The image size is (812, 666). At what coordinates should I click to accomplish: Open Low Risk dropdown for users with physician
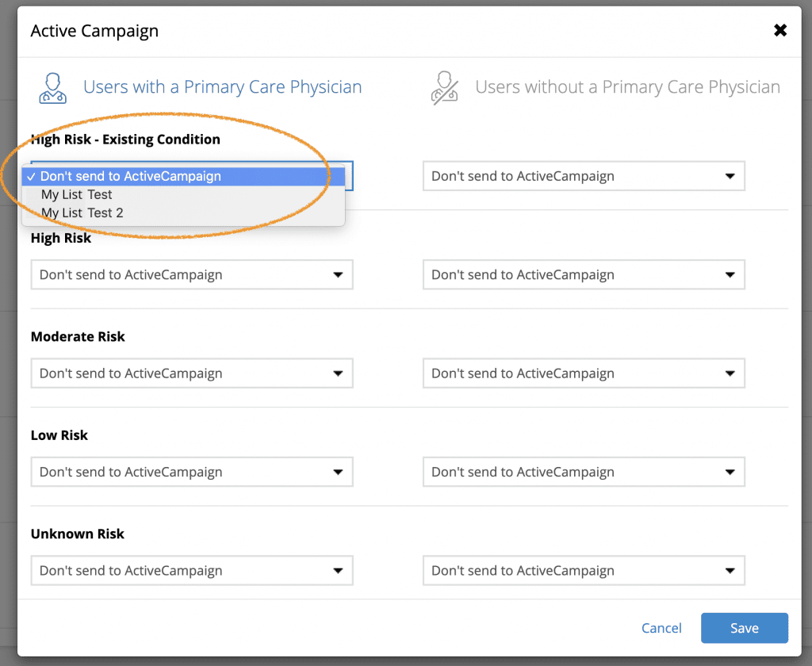192,472
